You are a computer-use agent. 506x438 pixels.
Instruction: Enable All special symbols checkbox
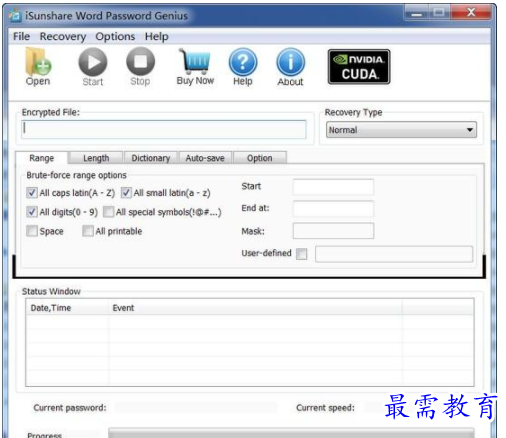(108, 212)
